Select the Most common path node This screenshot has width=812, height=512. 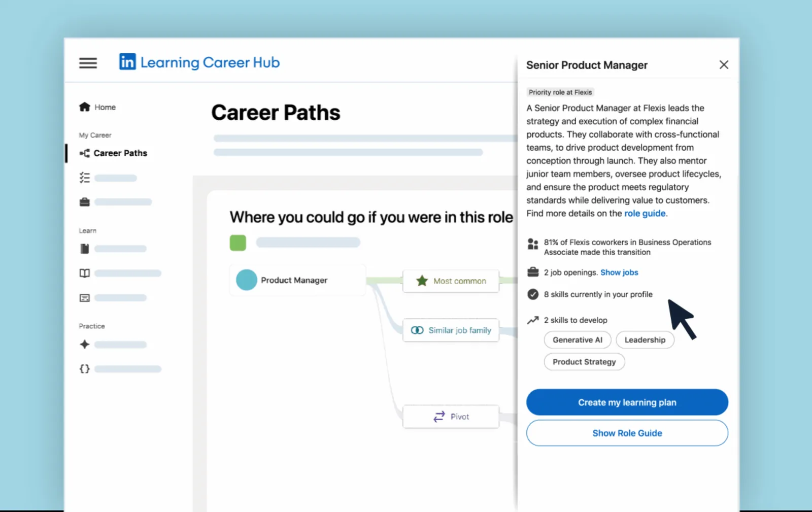point(451,281)
